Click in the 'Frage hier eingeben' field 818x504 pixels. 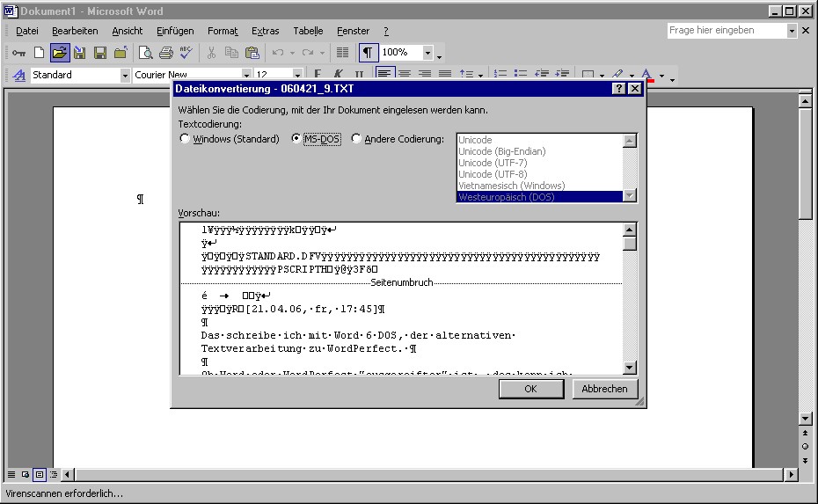(x=727, y=31)
